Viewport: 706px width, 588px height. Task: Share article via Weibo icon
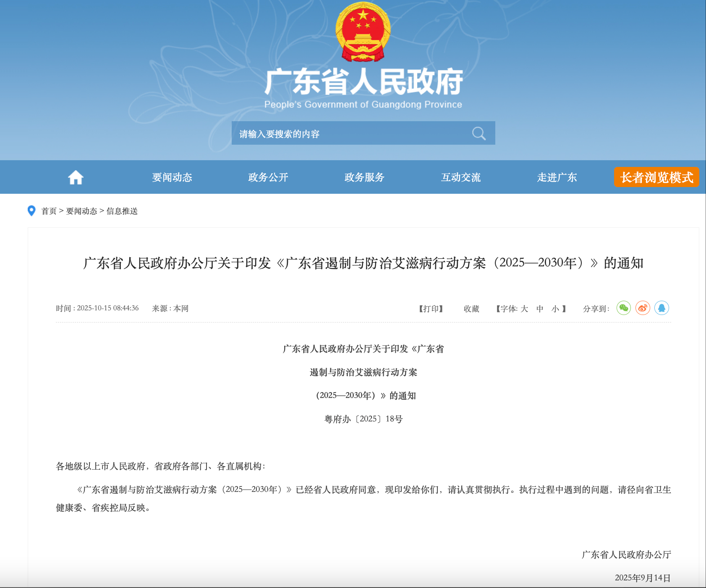(x=642, y=308)
